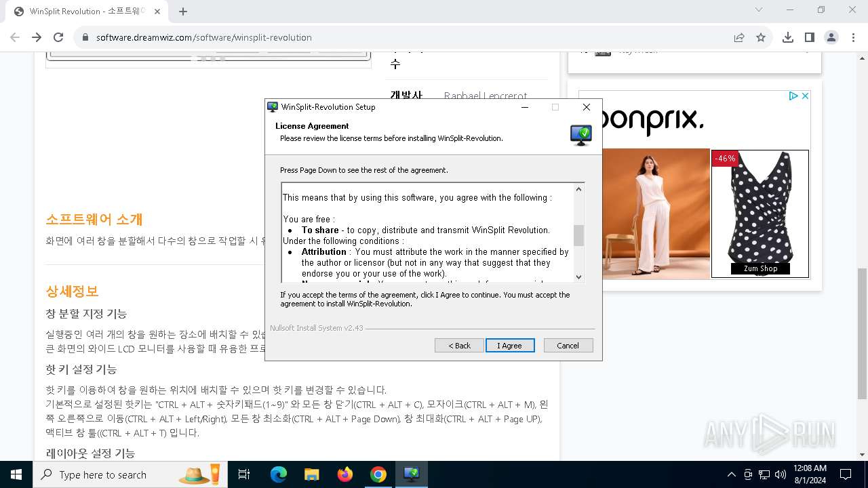Close the bonprix ad

point(805,96)
